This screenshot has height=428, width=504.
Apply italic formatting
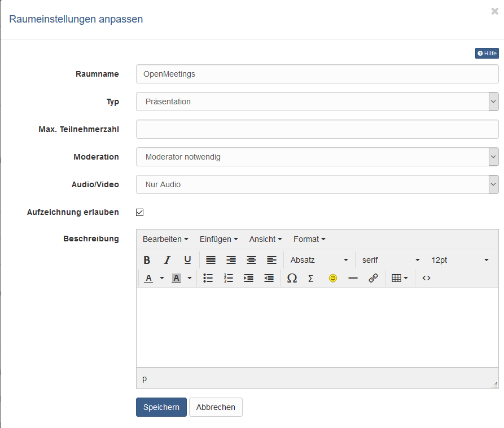pos(167,260)
